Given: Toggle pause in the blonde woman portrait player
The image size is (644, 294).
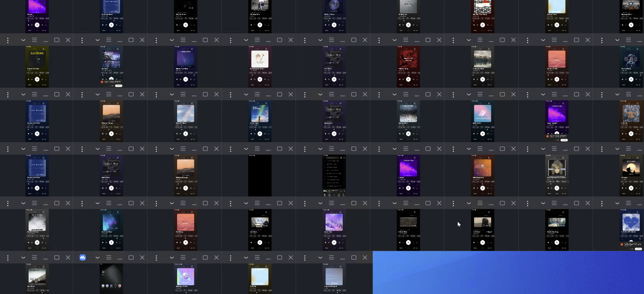Looking at the screenshot, I should [x=557, y=188].
